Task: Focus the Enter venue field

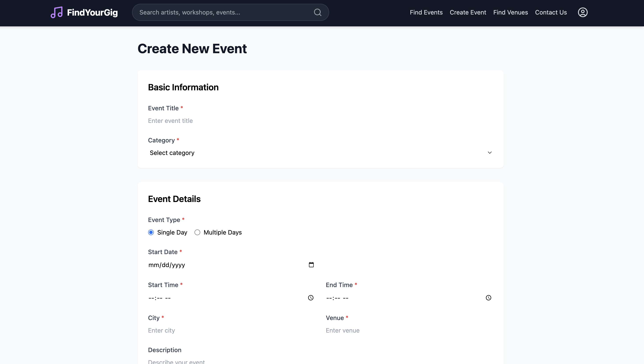Action: click(409, 330)
